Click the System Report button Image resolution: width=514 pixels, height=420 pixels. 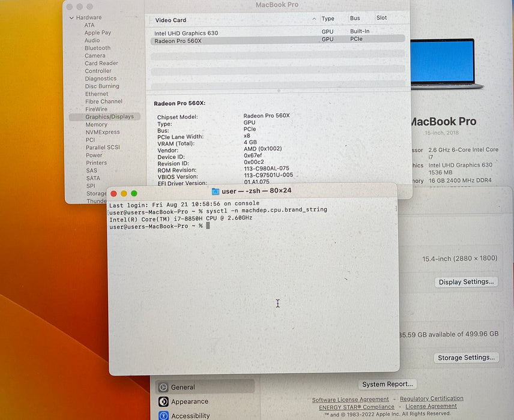click(x=387, y=384)
